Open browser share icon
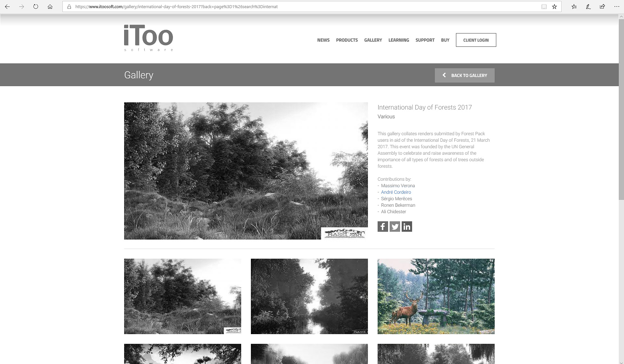Image resolution: width=624 pixels, height=364 pixels. 602,6
